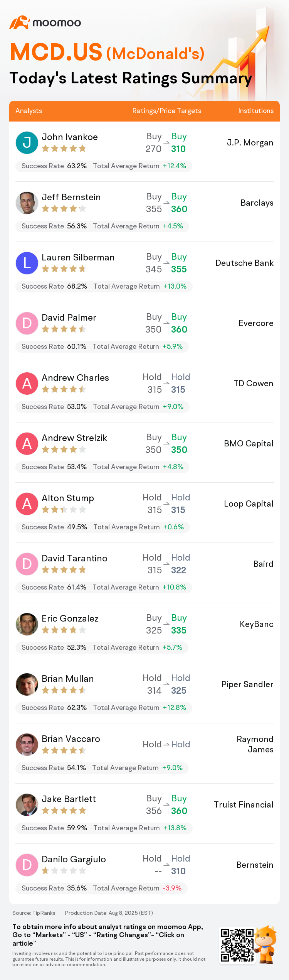Open Jeff Bernstein's profile photo

[27, 203]
